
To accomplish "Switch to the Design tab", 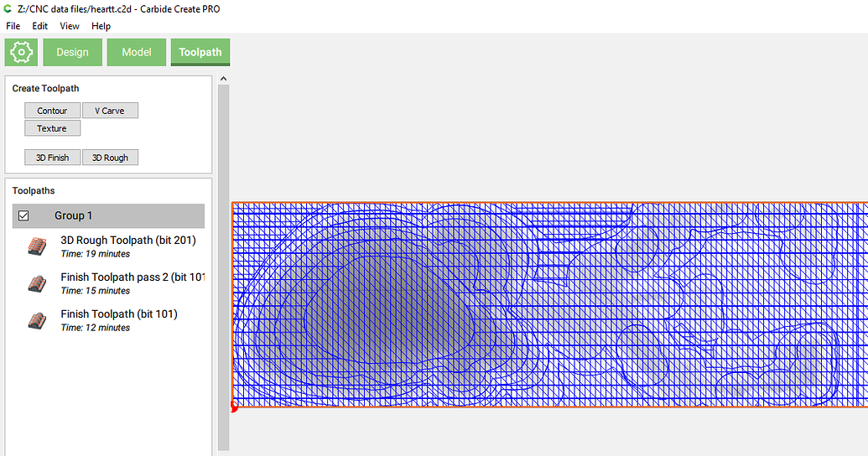I will pos(72,53).
